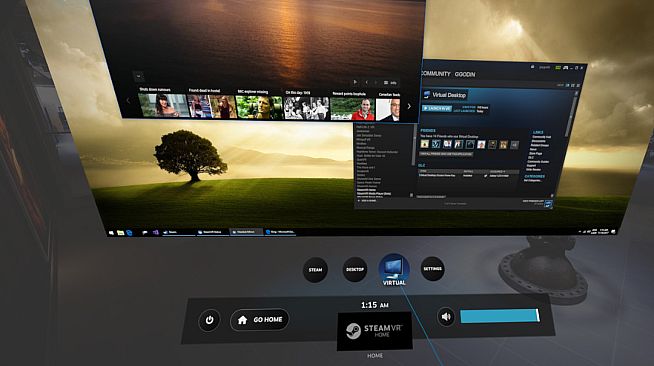
Task: Click the Set Categories link
Action: (x=532, y=180)
